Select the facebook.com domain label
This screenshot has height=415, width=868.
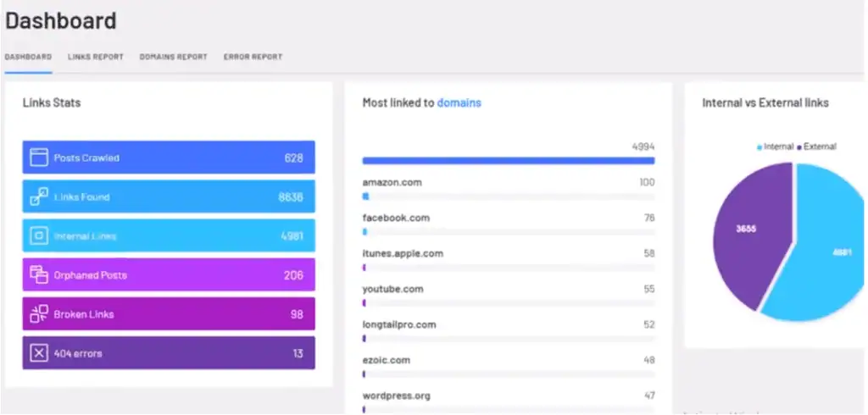tap(396, 218)
